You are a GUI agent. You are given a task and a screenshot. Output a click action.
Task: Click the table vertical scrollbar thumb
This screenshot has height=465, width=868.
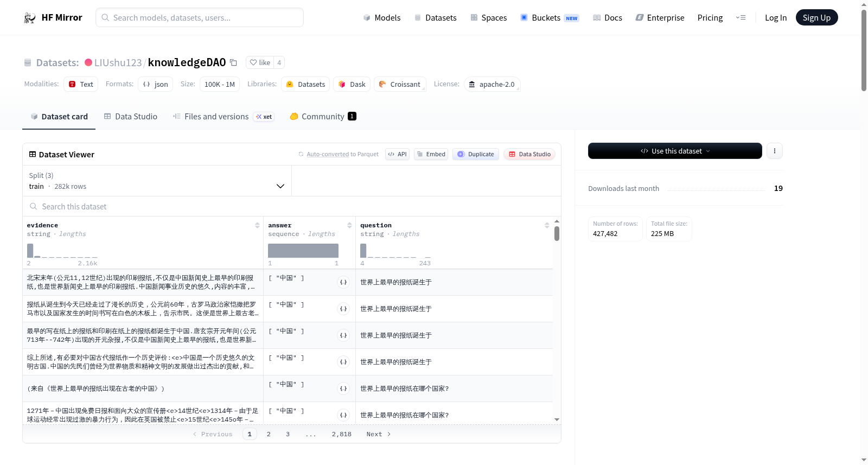point(557,233)
